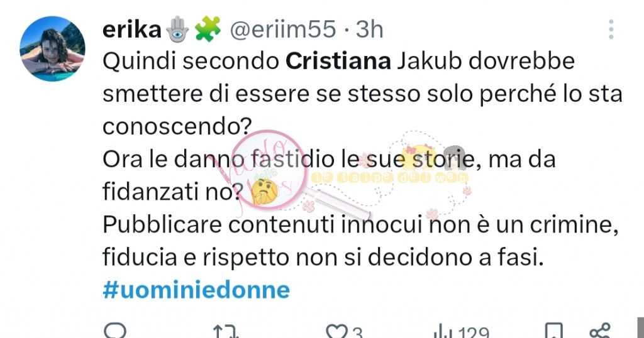Open the @eriim55 handle

pyautogui.click(x=283, y=30)
